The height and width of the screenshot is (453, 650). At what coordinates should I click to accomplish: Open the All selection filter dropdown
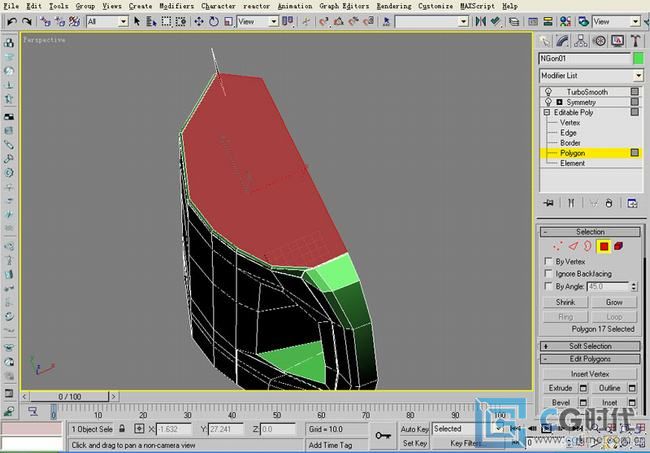107,22
